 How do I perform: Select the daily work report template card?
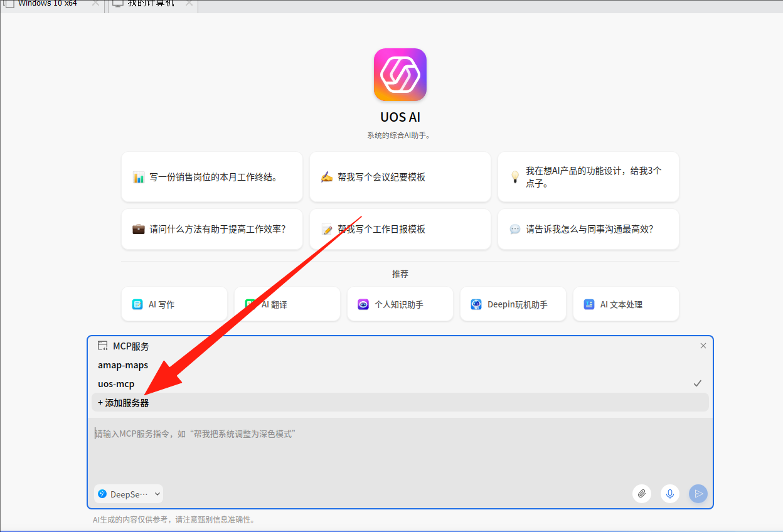coord(400,229)
